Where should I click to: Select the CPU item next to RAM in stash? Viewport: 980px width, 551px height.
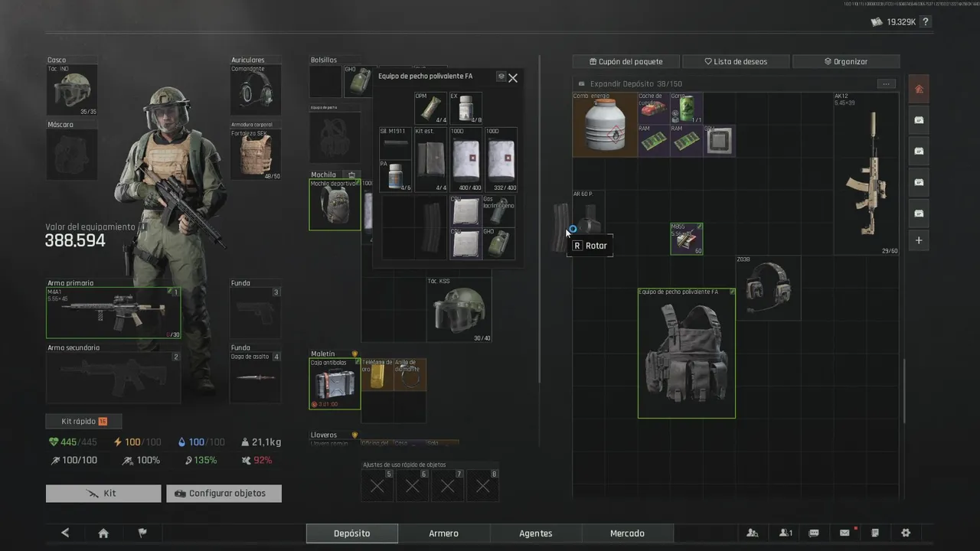719,141
